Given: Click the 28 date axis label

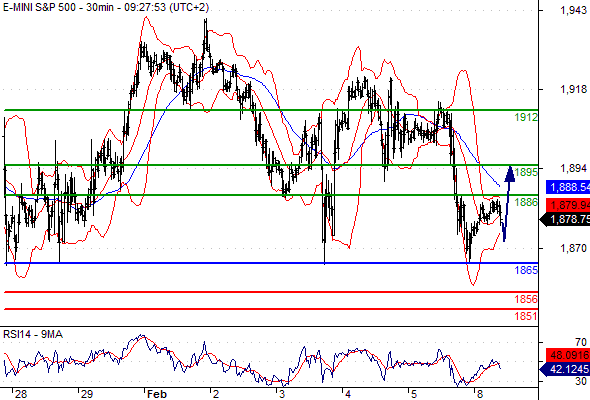Looking at the screenshot, I should tap(21, 394).
